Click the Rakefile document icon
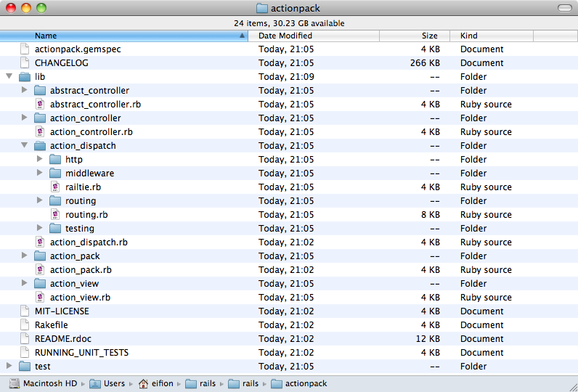The width and height of the screenshot is (578, 392). (x=25, y=325)
